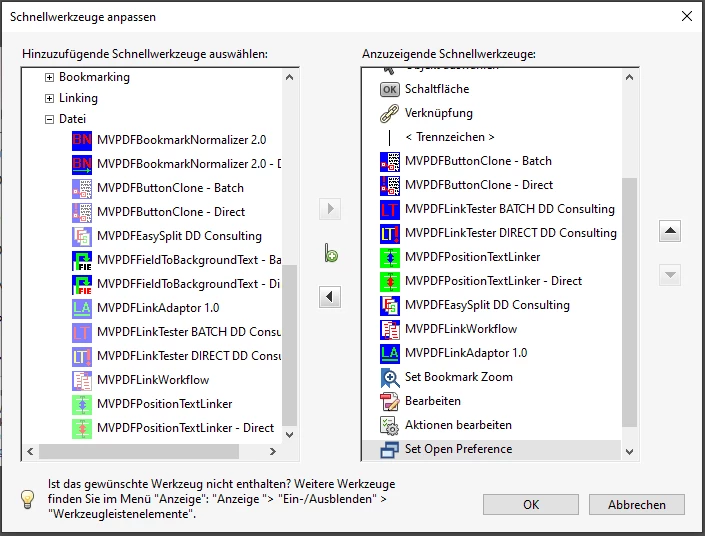Click MVPDFLinkTester DIRECT icon in left list
Image resolution: width=705 pixels, height=536 pixels.
(82, 356)
